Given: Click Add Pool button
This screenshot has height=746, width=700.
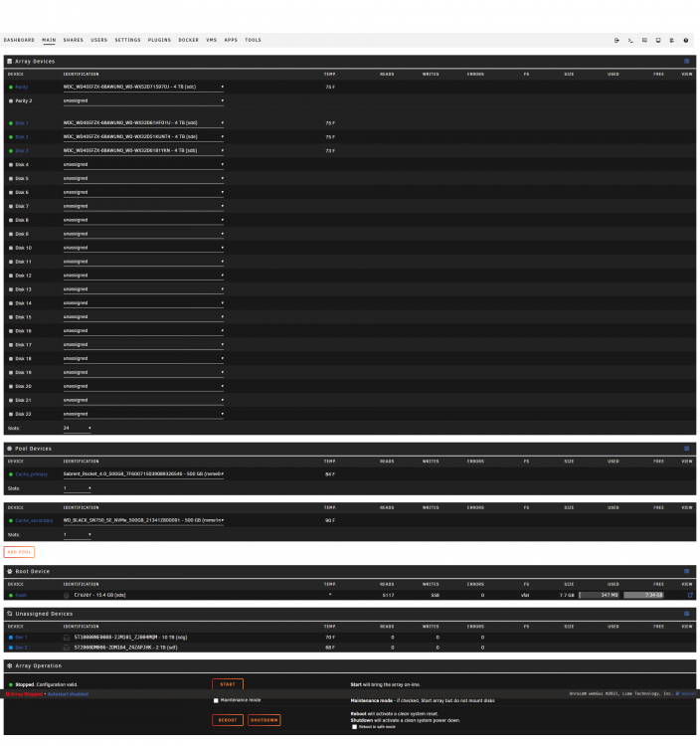Looking at the screenshot, I should pos(19,552).
